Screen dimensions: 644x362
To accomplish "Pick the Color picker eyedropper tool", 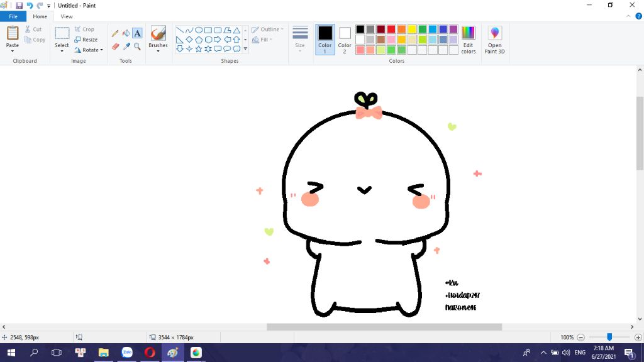I will pos(126,47).
